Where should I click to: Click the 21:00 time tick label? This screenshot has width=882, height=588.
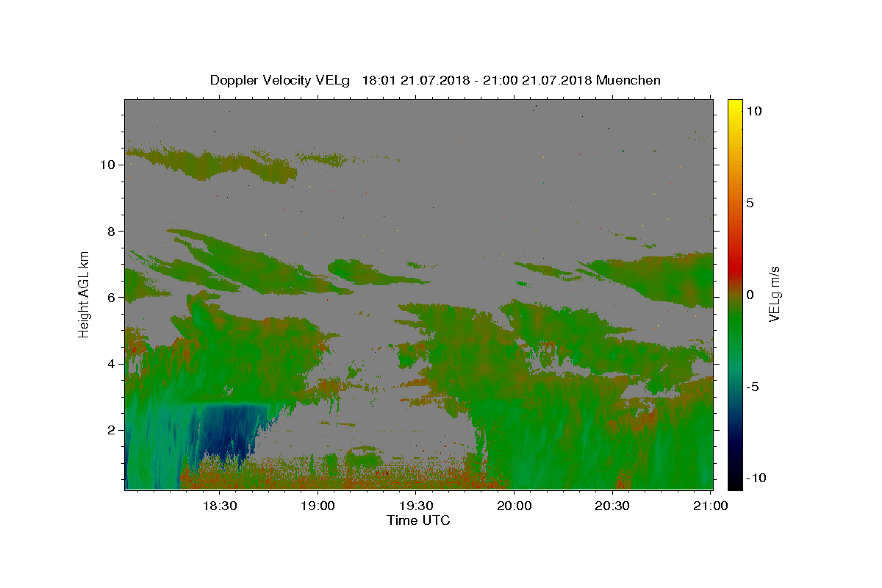[710, 506]
